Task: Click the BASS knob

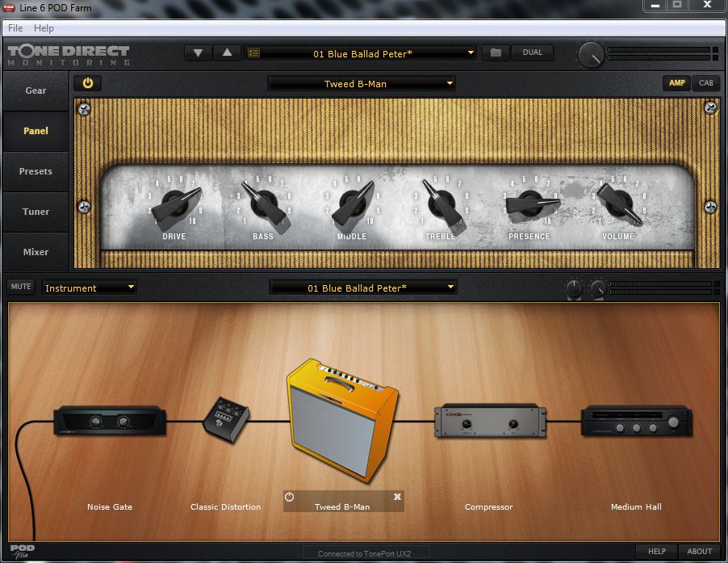Action: pyautogui.click(x=264, y=204)
